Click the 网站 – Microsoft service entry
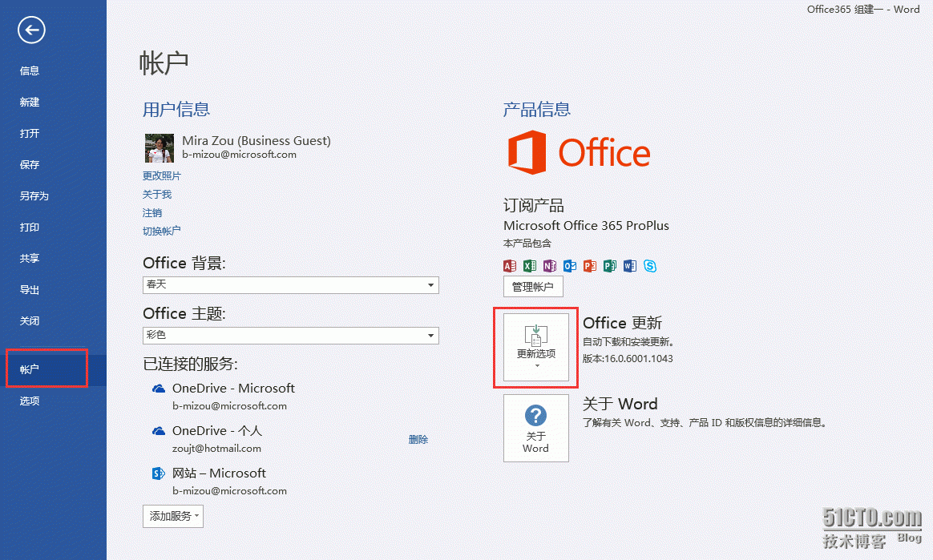Viewport: 933px width, 560px height. [x=219, y=473]
